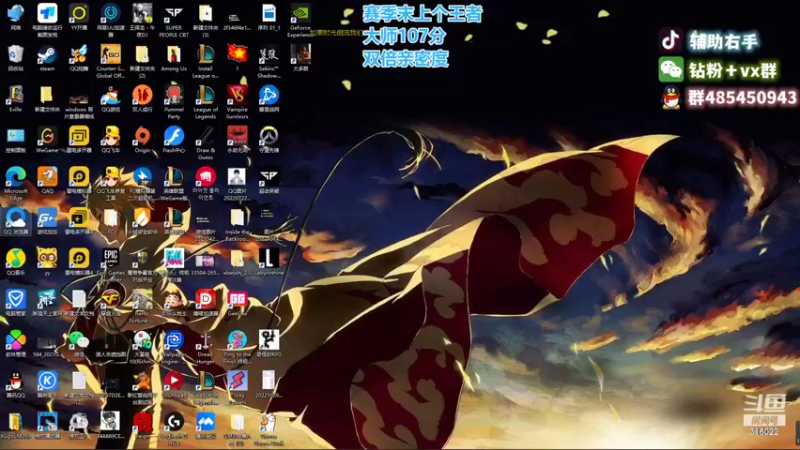
Task: Open the Among Us folder icon
Action: [x=173, y=55]
